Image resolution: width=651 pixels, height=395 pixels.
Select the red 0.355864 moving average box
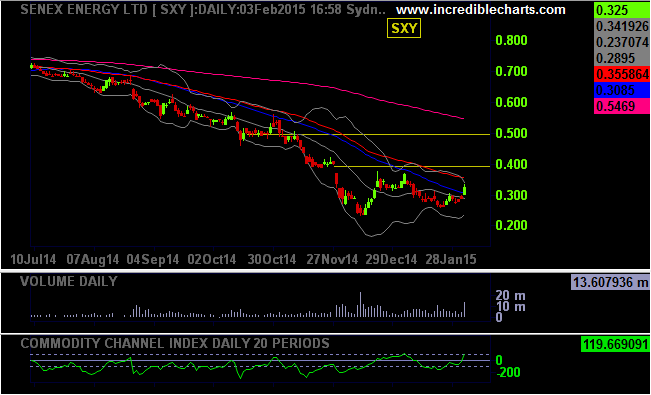coord(622,74)
